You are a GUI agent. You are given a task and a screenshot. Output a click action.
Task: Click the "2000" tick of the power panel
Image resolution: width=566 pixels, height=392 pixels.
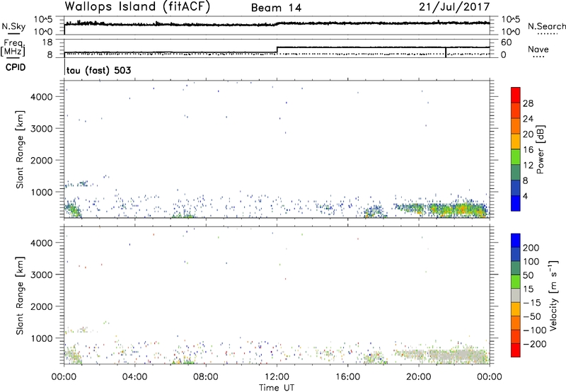click(x=42, y=160)
